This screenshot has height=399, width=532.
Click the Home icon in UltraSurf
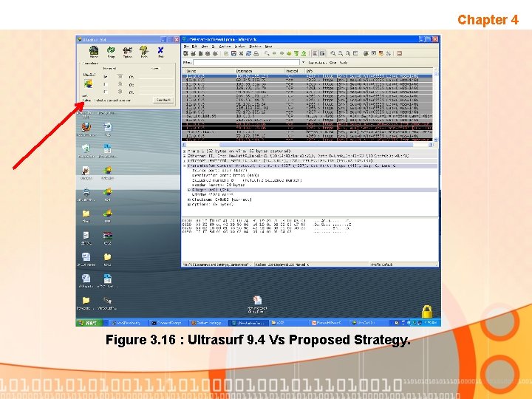94,51
